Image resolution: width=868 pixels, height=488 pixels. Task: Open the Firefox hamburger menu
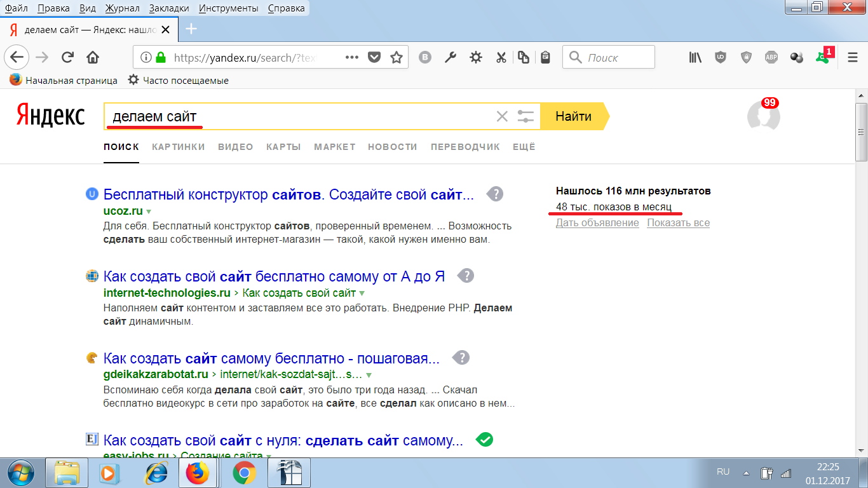(x=853, y=57)
